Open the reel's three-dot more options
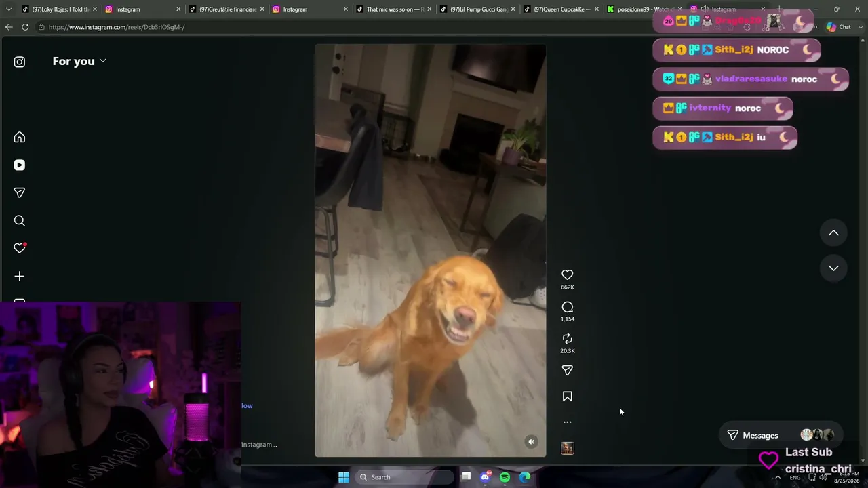Screen dimensions: 868x488 tap(568, 422)
